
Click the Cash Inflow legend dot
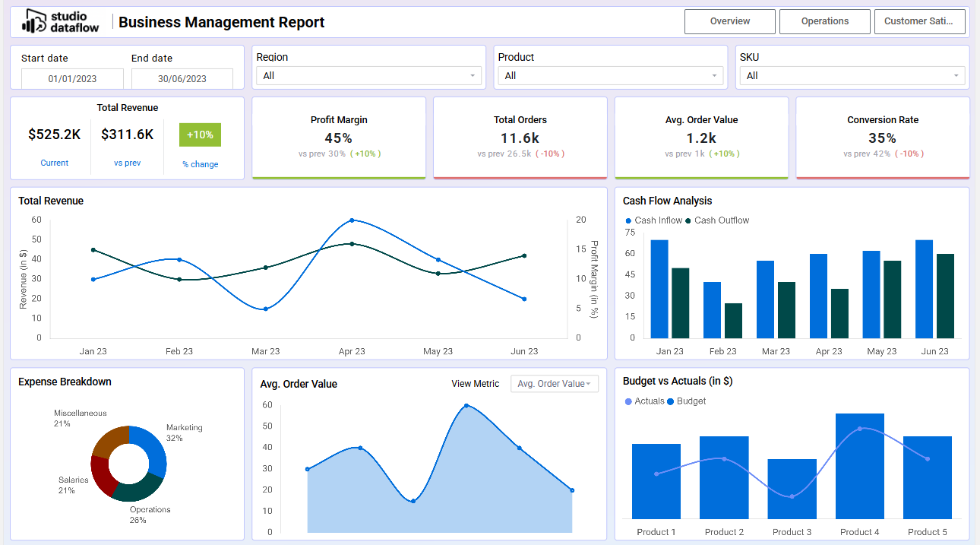click(628, 220)
